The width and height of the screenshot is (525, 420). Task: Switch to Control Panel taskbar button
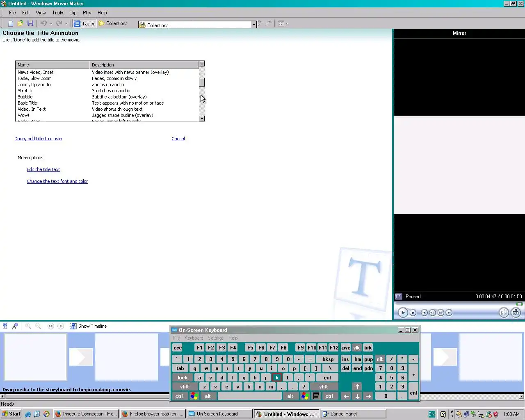click(353, 414)
